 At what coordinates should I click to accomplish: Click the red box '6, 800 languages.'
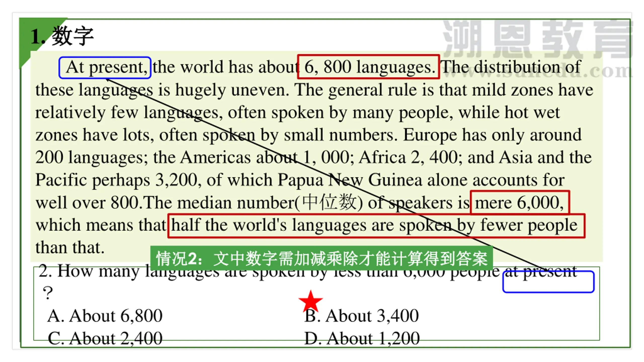pos(368,67)
